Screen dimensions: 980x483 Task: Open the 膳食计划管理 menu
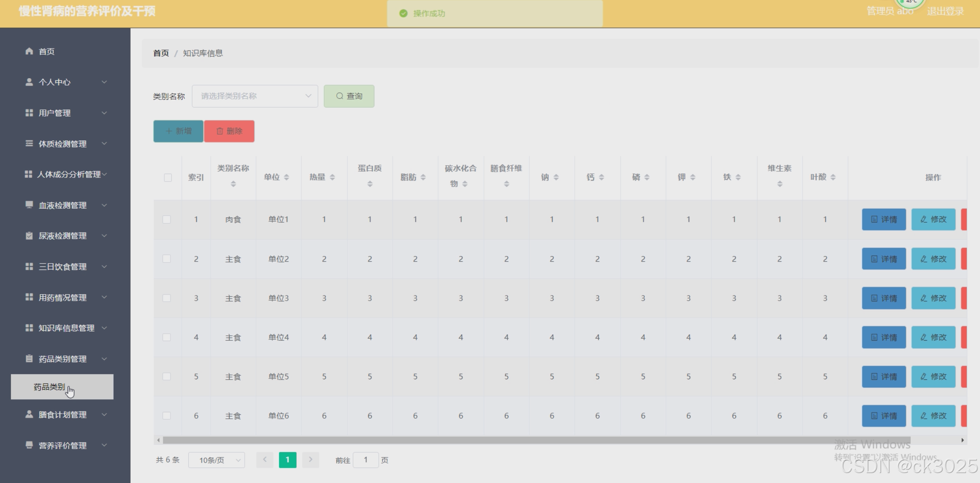pyautogui.click(x=63, y=414)
